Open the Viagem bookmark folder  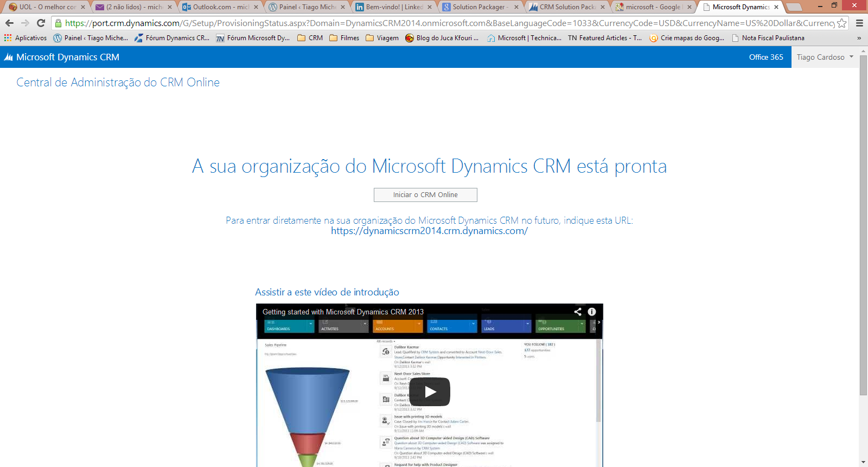pyautogui.click(x=382, y=38)
